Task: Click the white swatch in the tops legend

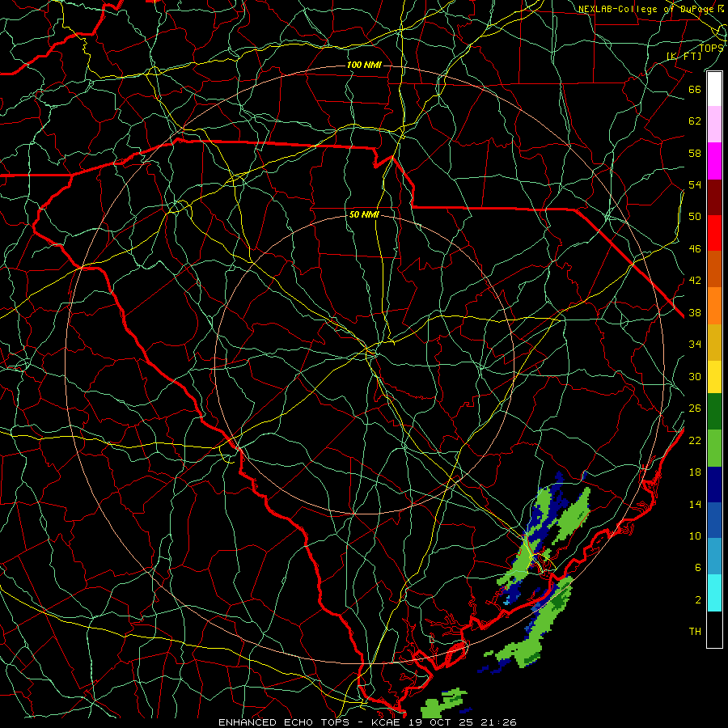Action: [714, 89]
